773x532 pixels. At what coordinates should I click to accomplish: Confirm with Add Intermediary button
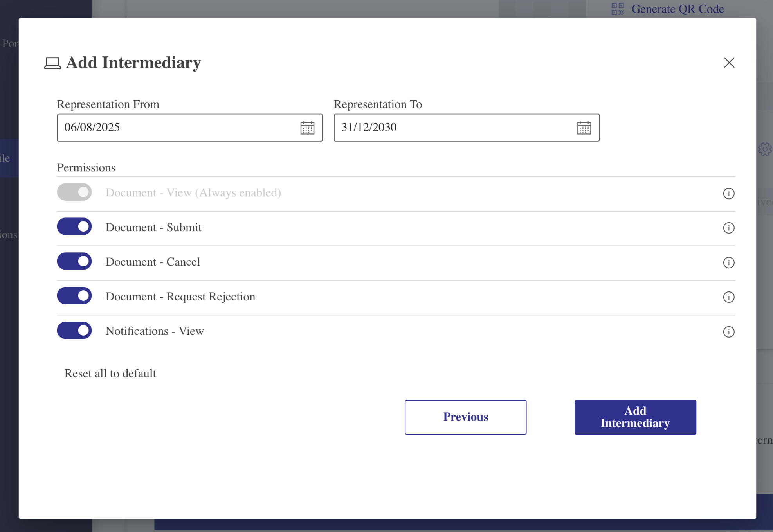click(635, 417)
